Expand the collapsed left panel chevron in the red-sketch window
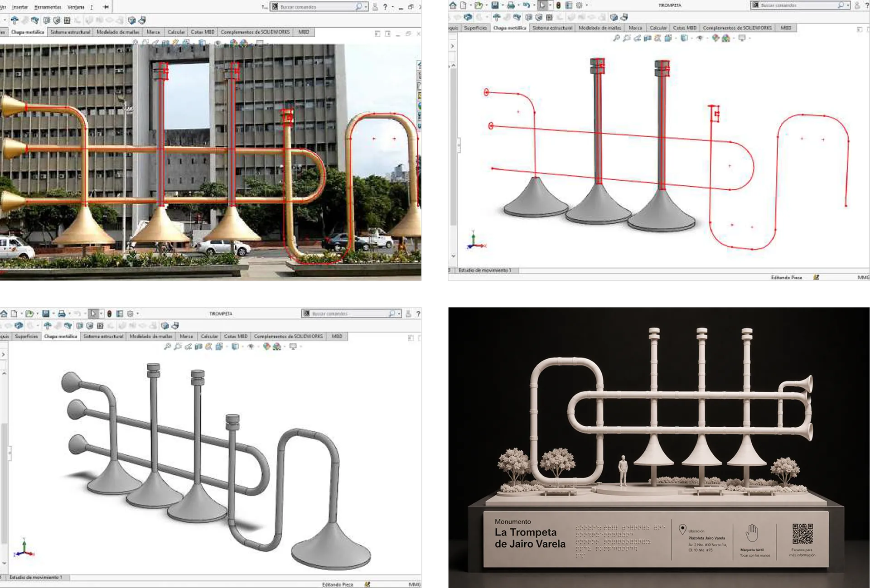This screenshot has height=588, width=870. point(452,46)
